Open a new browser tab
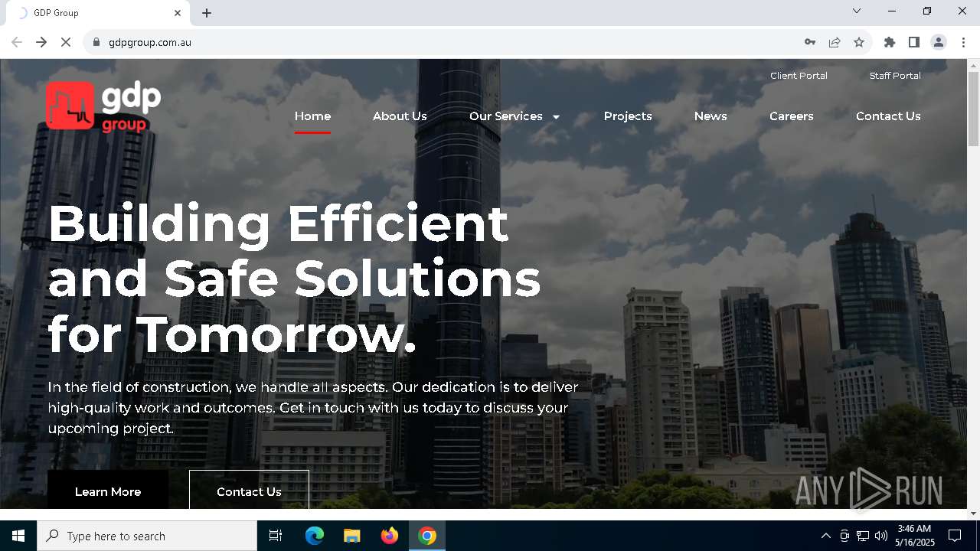 [x=207, y=13]
